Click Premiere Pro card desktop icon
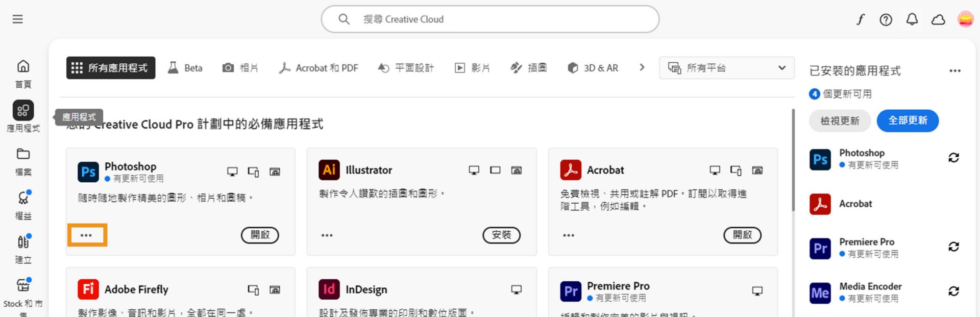980x317 pixels. click(x=757, y=291)
